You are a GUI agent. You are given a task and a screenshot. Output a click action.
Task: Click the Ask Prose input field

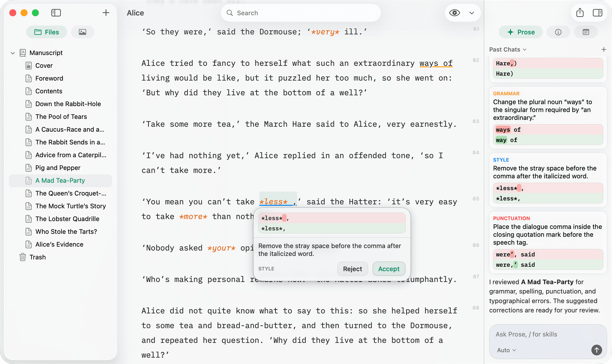(548, 334)
